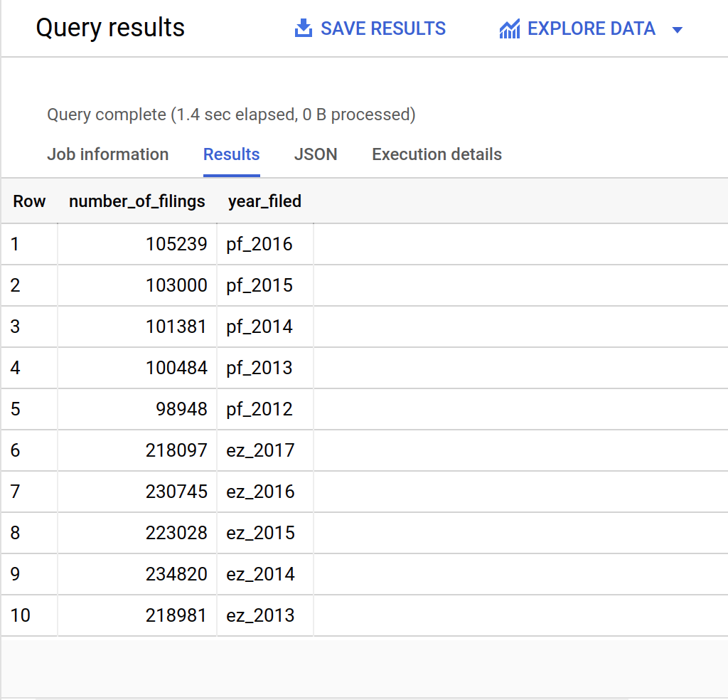Screen dimensions: 728x700
Task: Click the Explore Data chart icon
Action: pyautogui.click(x=509, y=28)
